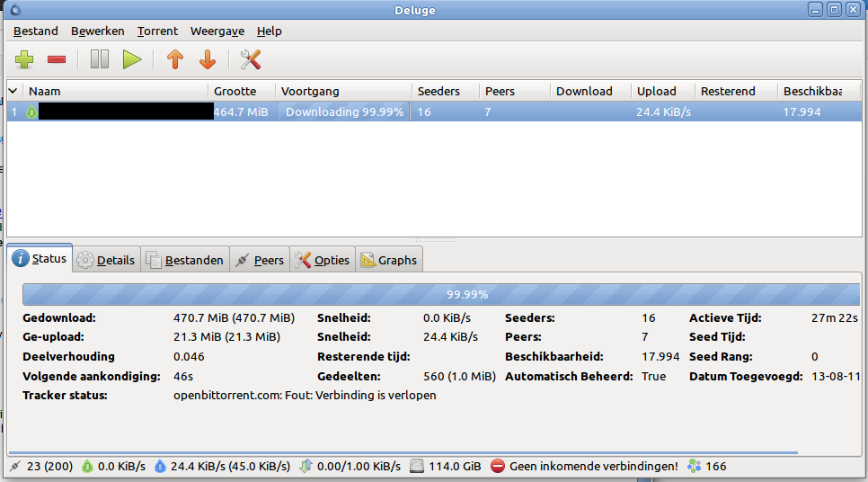Open Preferences via the wrench screwdriver icon
Screen dimensions: 868x482
point(250,59)
